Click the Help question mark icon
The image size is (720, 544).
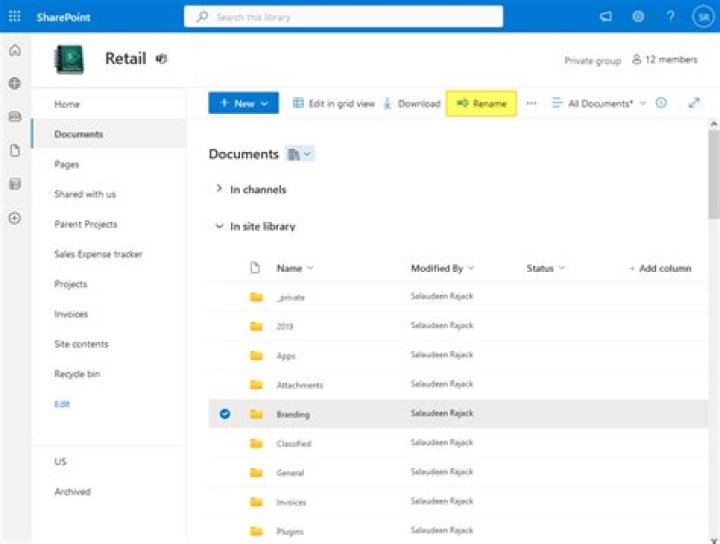tap(670, 16)
